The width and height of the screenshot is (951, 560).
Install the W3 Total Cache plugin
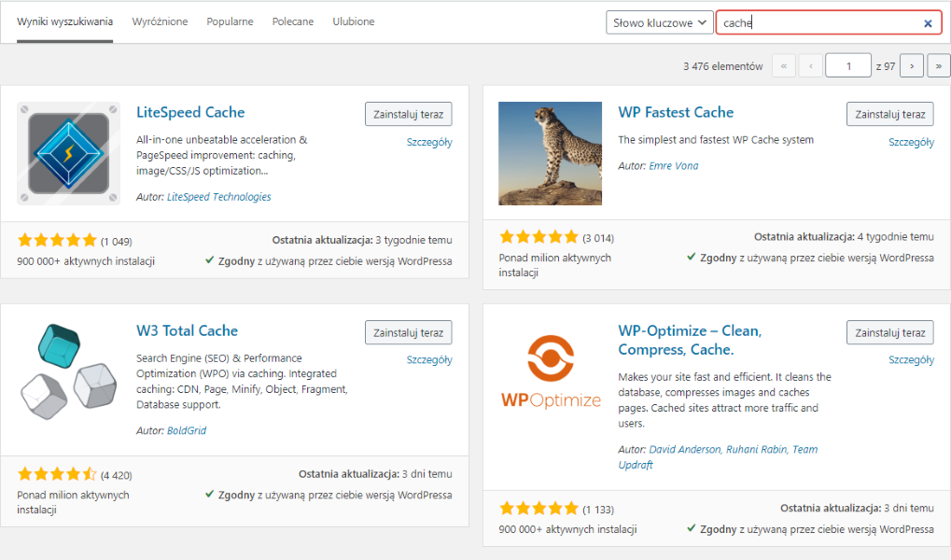point(408,332)
